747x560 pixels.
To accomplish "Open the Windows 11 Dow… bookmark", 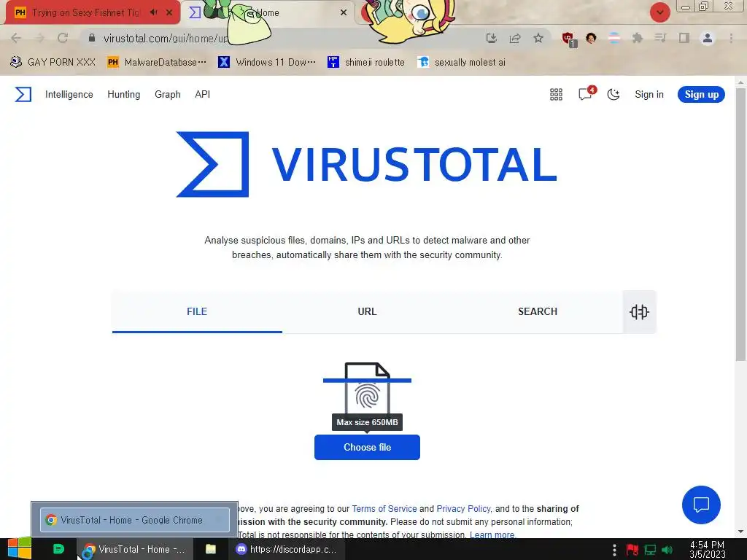I will pos(267,62).
